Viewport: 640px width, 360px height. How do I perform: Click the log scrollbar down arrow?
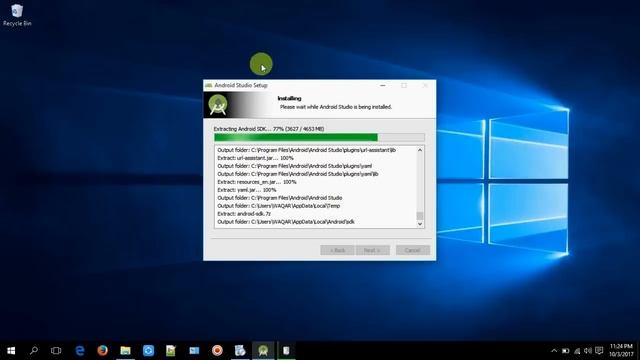[420, 224]
